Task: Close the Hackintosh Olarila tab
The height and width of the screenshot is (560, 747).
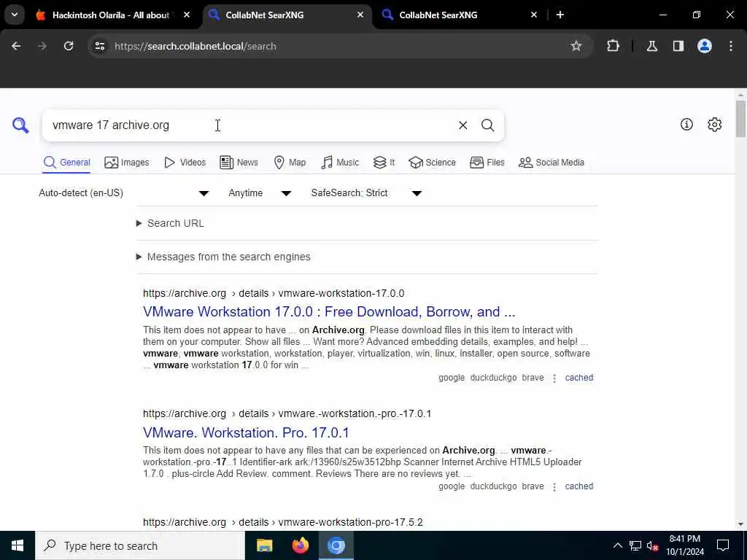Action: tap(187, 15)
